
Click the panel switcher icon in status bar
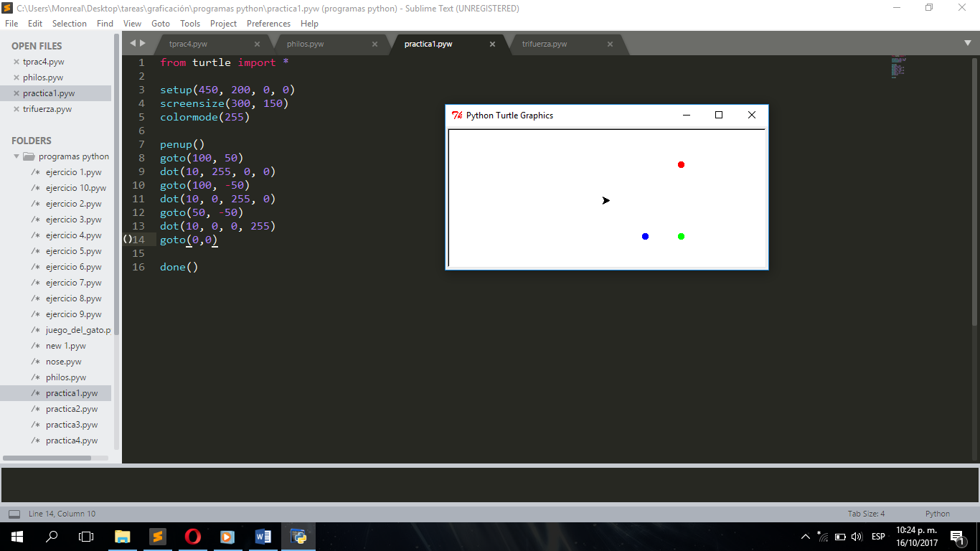click(14, 514)
